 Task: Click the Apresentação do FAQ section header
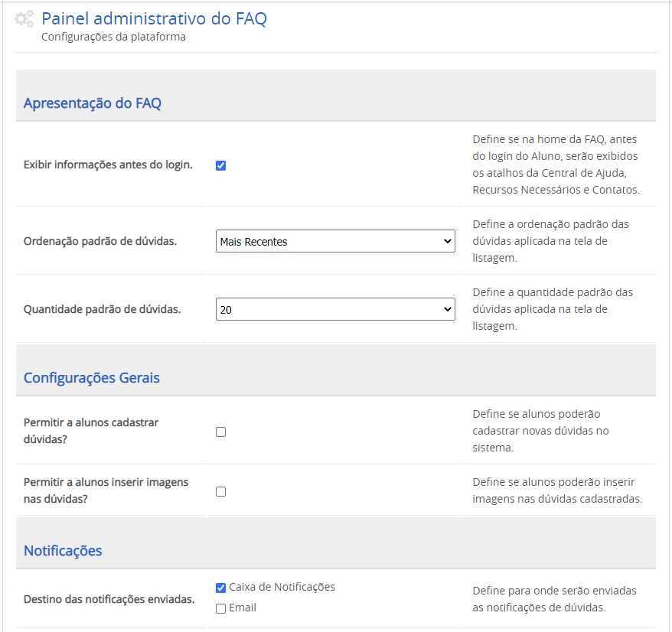92,103
